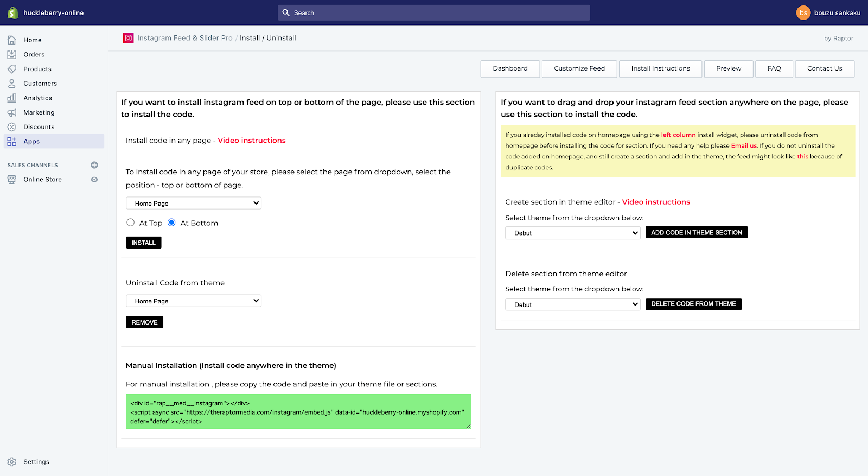This screenshot has height=476, width=868.
Task: Click Instagram Feed & Slider Pro breadcrumb
Action: tap(185, 38)
